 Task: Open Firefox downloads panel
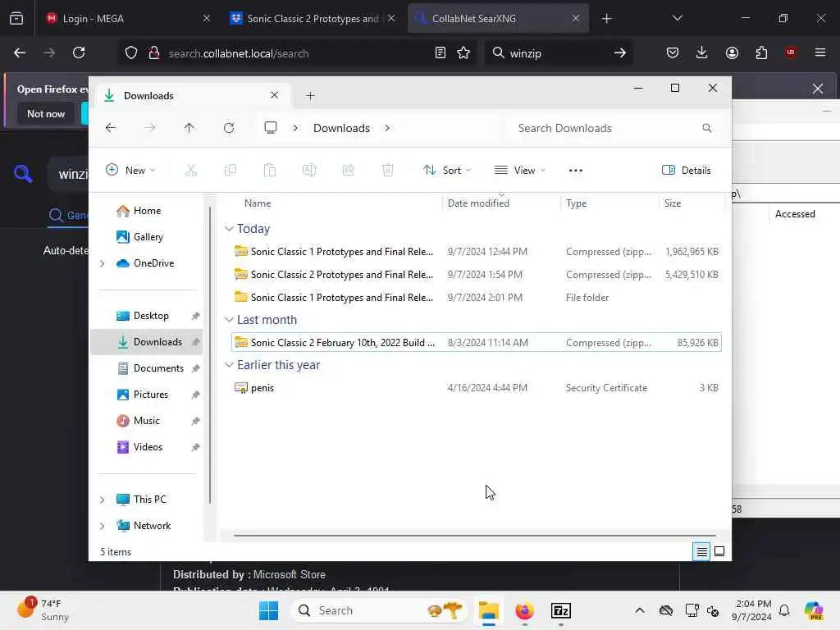[702, 52]
